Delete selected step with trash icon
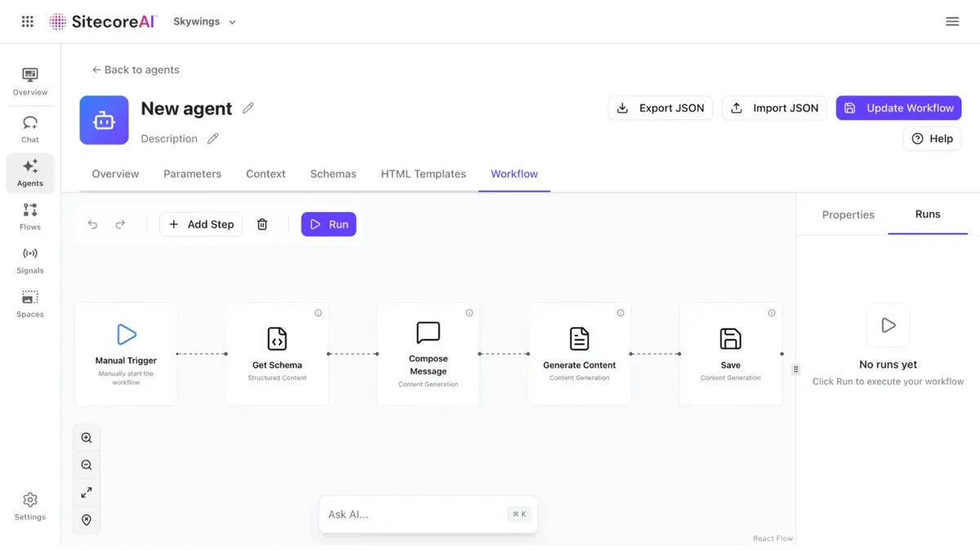The width and height of the screenshot is (980, 551). pos(262,224)
